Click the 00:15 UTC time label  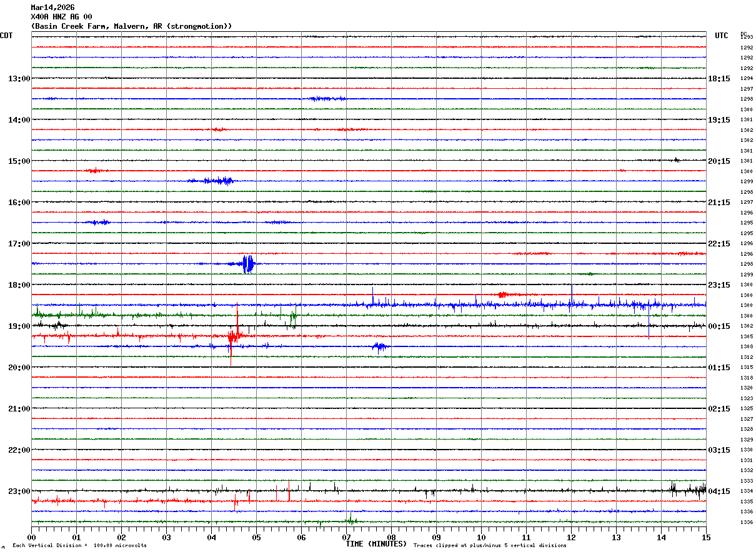719,326
